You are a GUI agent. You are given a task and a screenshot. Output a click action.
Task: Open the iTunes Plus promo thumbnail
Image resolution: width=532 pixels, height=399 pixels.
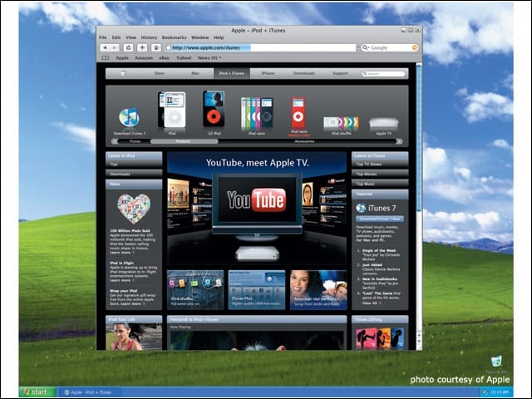tap(257, 290)
